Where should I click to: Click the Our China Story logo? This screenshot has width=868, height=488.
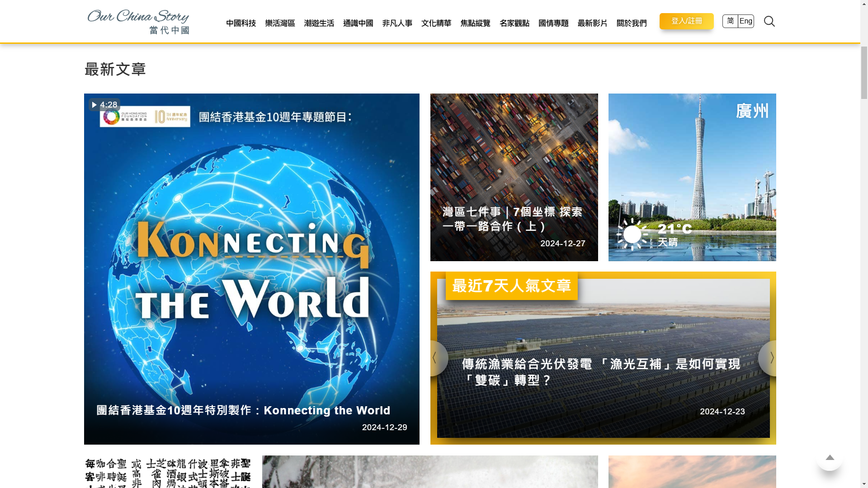[x=138, y=21]
